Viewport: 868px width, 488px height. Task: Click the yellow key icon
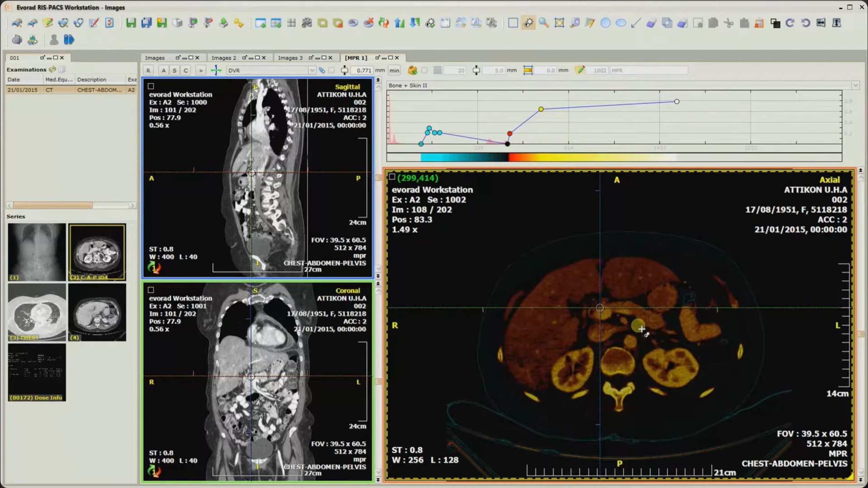click(239, 23)
